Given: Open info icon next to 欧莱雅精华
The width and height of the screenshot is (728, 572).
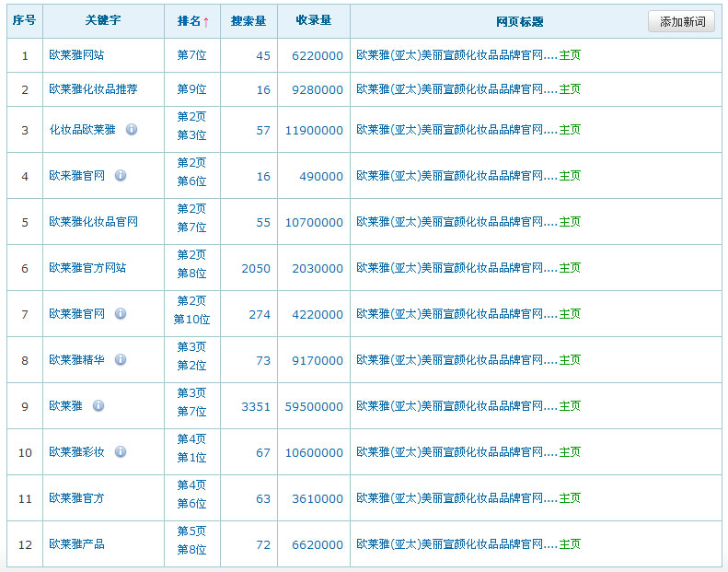Looking at the screenshot, I should pos(121,360).
